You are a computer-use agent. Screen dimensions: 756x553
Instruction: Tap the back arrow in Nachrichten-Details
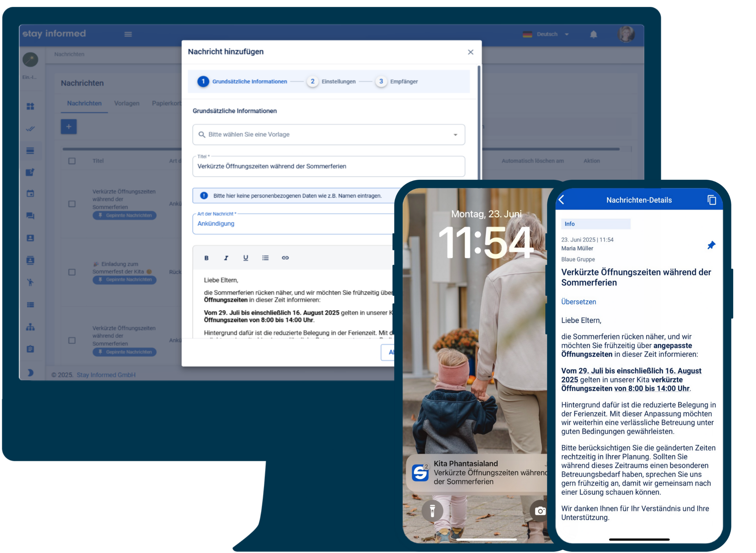tap(562, 200)
